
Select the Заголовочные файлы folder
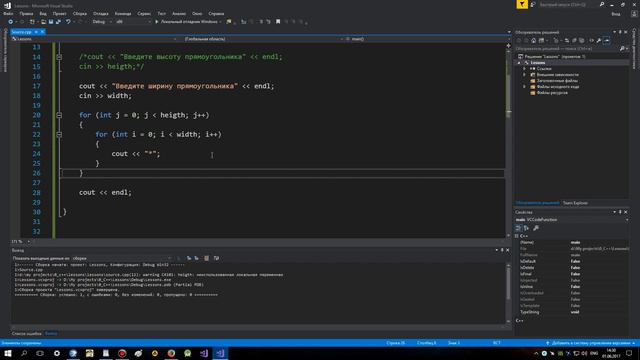[x=557, y=81]
